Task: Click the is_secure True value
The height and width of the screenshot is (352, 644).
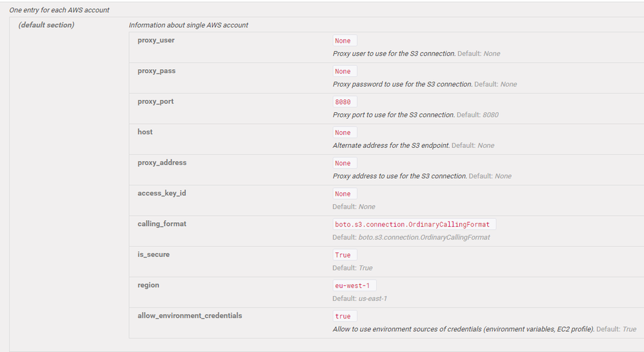Action: pyautogui.click(x=344, y=255)
